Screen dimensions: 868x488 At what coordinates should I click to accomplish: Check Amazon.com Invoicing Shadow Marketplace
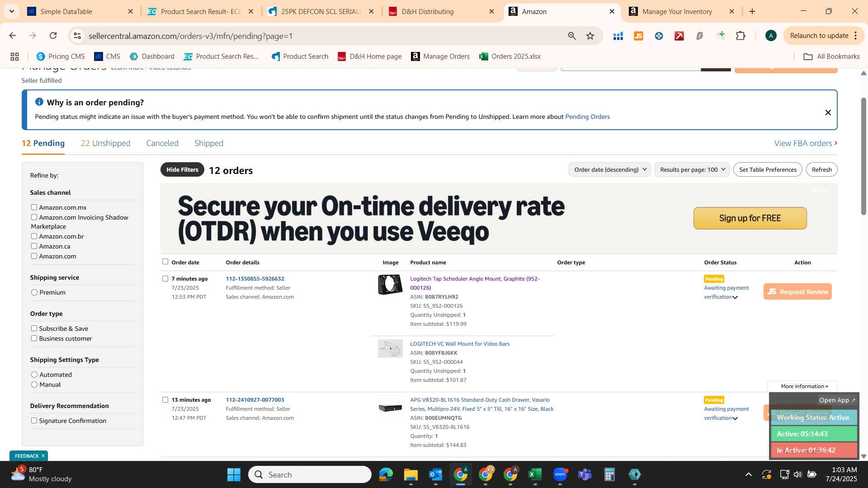[34, 217]
